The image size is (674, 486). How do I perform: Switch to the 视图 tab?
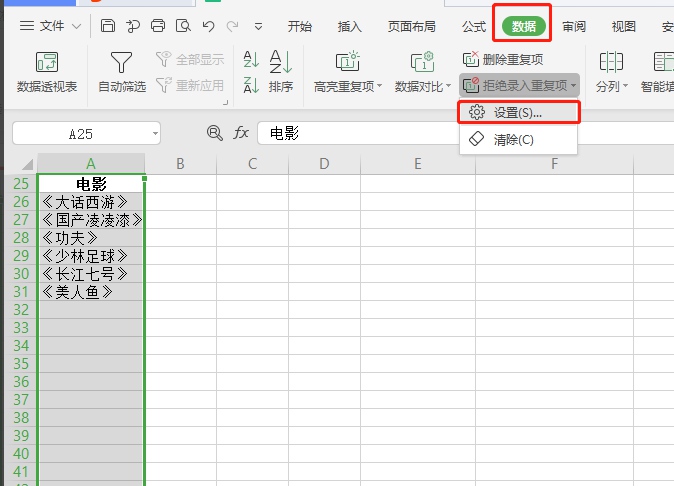point(623,27)
